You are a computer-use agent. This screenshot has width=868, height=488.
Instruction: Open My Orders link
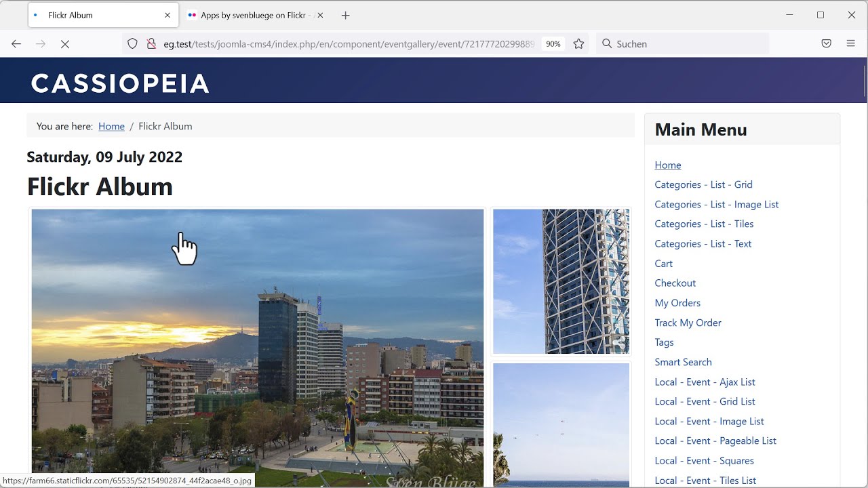[x=677, y=303]
